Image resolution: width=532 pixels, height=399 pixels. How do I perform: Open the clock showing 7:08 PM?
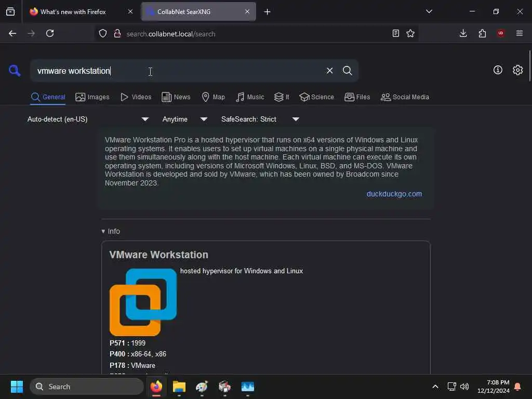(494, 387)
